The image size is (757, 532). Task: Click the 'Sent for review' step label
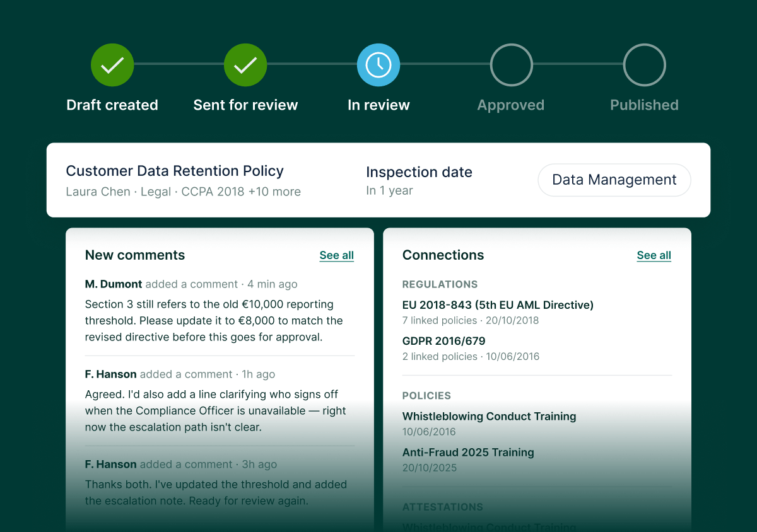point(245,105)
